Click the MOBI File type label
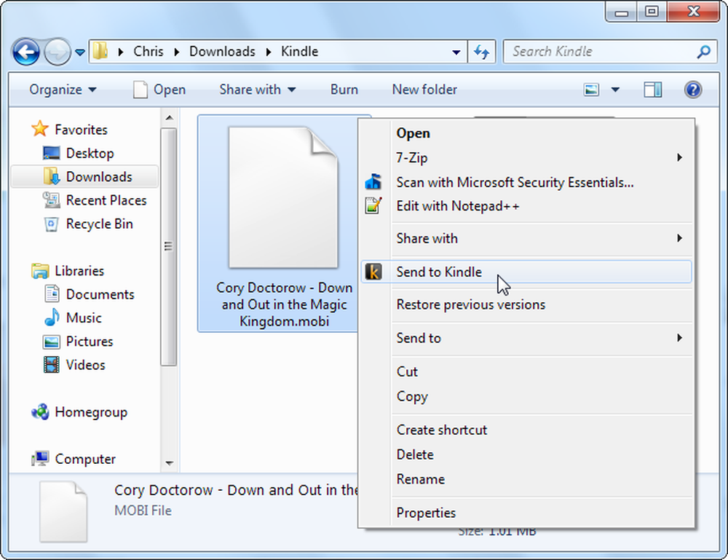The width and height of the screenshot is (728, 560). point(143,510)
